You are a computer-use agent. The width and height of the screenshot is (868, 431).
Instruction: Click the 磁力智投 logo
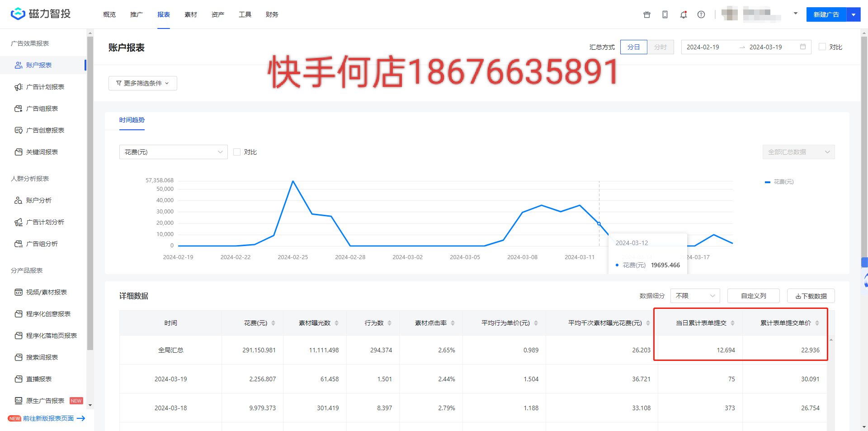click(41, 14)
